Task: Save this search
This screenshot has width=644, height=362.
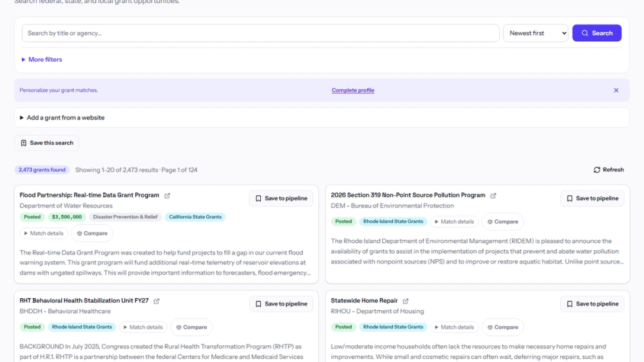Action: [47, 143]
